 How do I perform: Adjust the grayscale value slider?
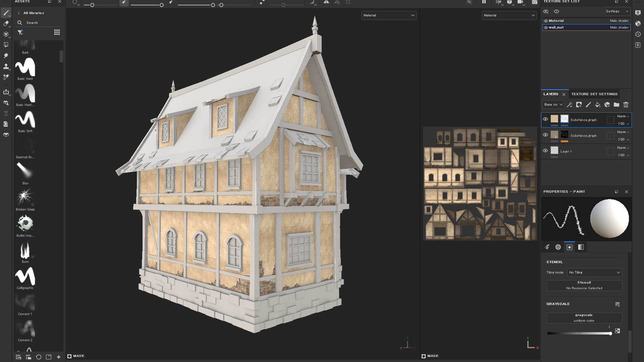pyautogui.click(x=579, y=334)
